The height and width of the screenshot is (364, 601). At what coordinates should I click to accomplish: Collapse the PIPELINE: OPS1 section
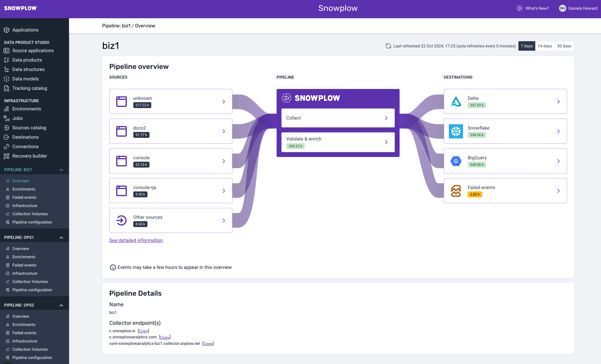(61, 238)
